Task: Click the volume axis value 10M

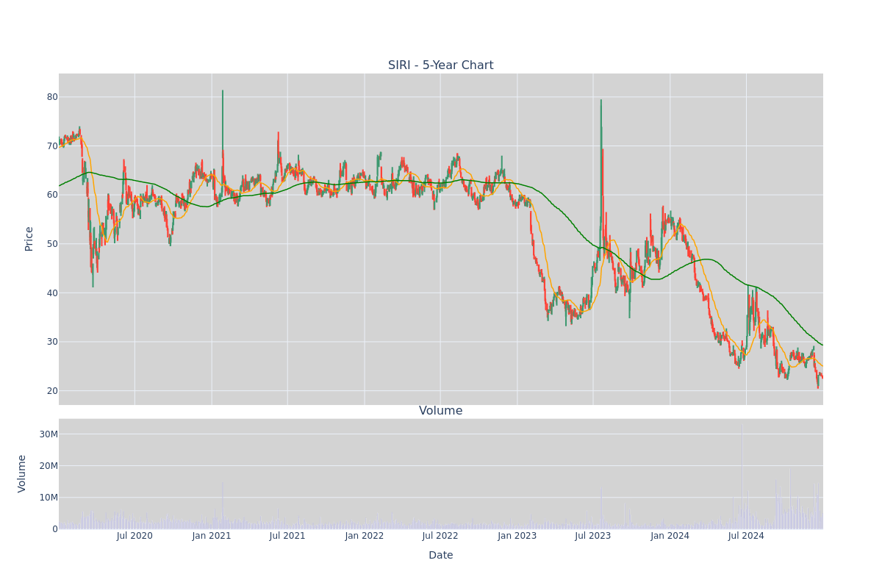Action: [x=49, y=498]
